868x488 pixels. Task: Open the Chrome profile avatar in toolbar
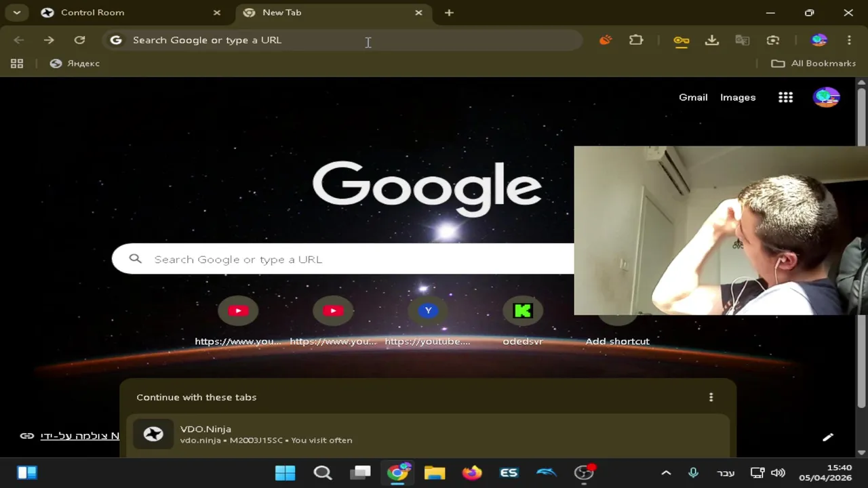click(819, 40)
